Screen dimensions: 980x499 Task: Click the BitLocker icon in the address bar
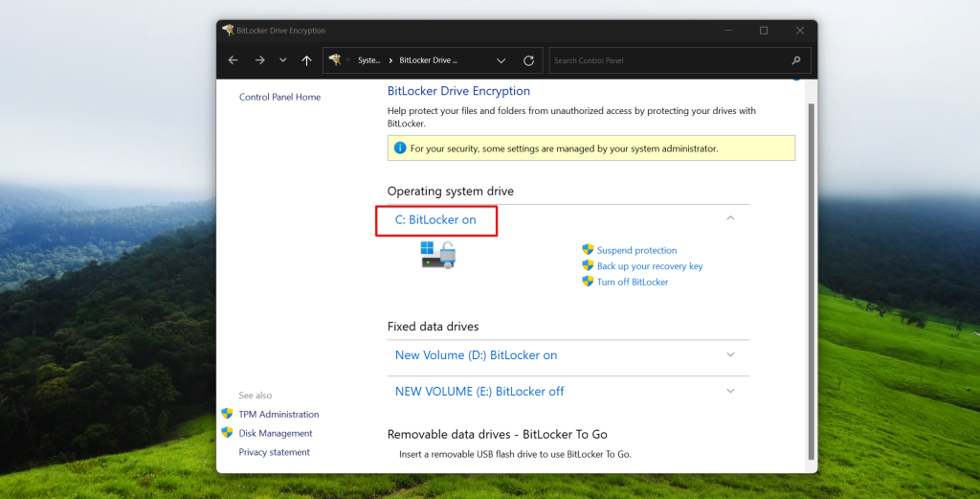click(x=336, y=60)
